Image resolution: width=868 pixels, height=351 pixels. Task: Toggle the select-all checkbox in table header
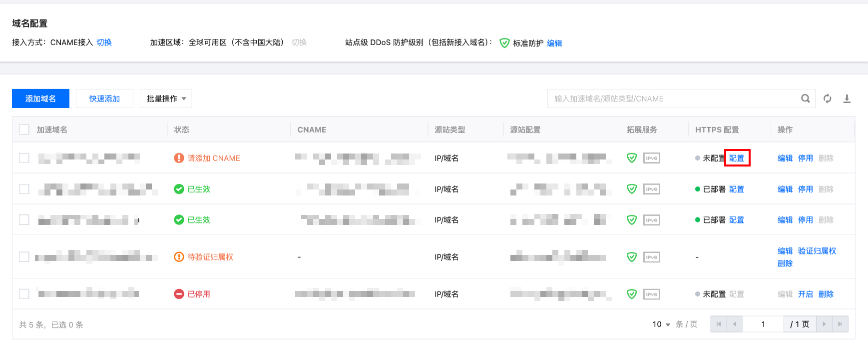pos(24,129)
